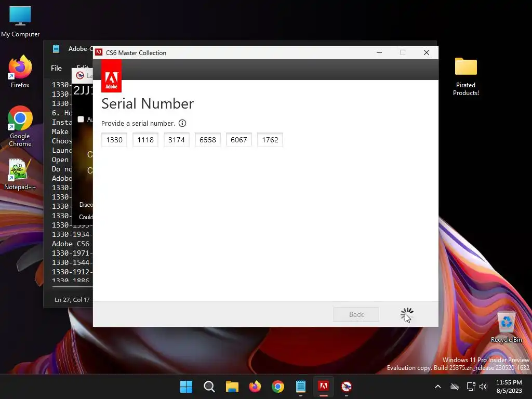Switch to Adobe installer in taskbar
The height and width of the screenshot is (399, 532).
pyautogui.click(x=323, y=387)
